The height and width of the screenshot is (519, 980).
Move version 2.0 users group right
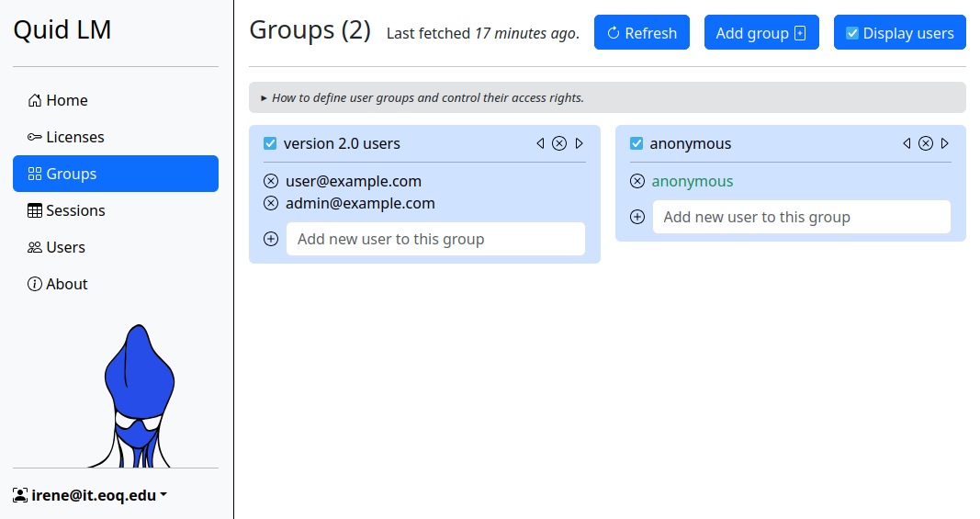(x=580, y=143)
